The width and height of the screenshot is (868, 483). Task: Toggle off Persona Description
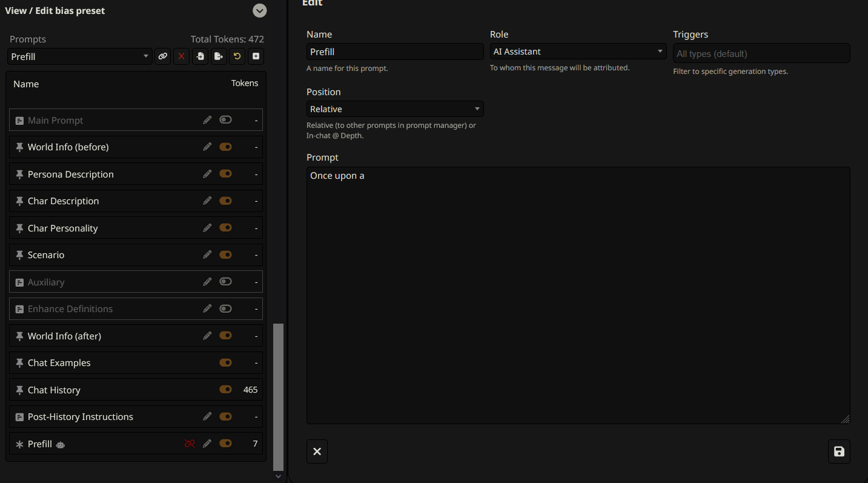click(x=225, y=174)
